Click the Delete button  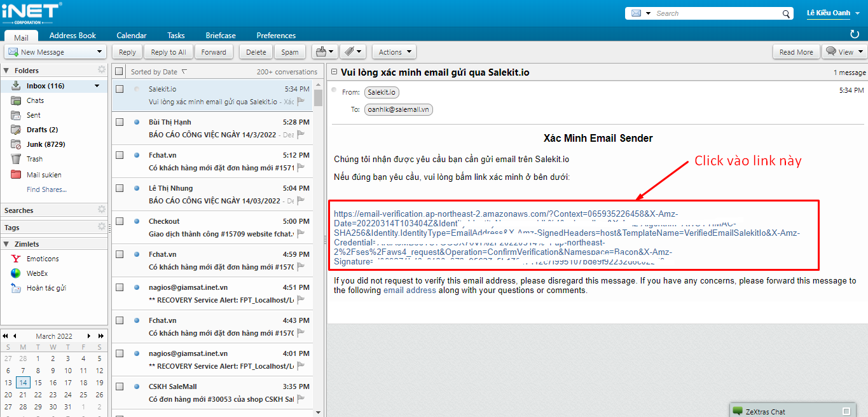coord(256,52)
